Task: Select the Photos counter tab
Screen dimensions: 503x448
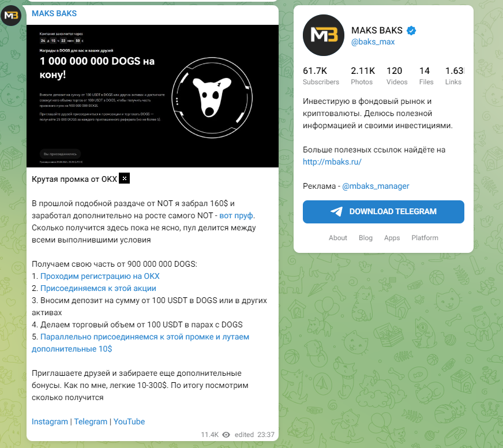Action: (x=362, y=76)
